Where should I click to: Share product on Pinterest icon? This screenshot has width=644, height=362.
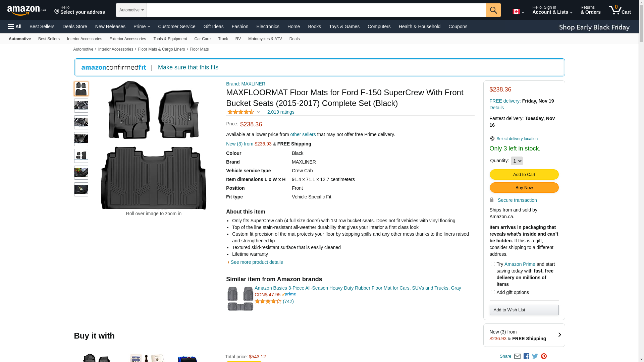544,356
